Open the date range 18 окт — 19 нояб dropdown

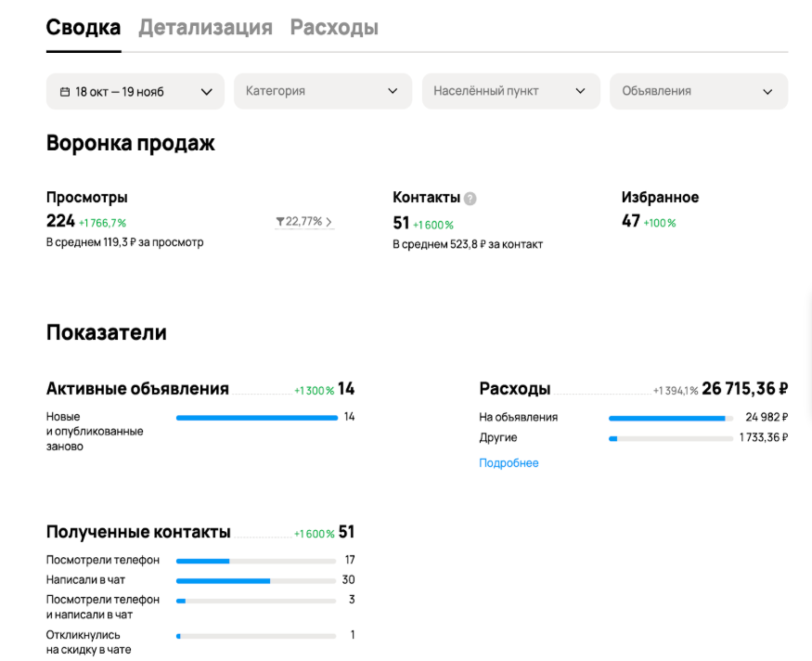(135, 92)
